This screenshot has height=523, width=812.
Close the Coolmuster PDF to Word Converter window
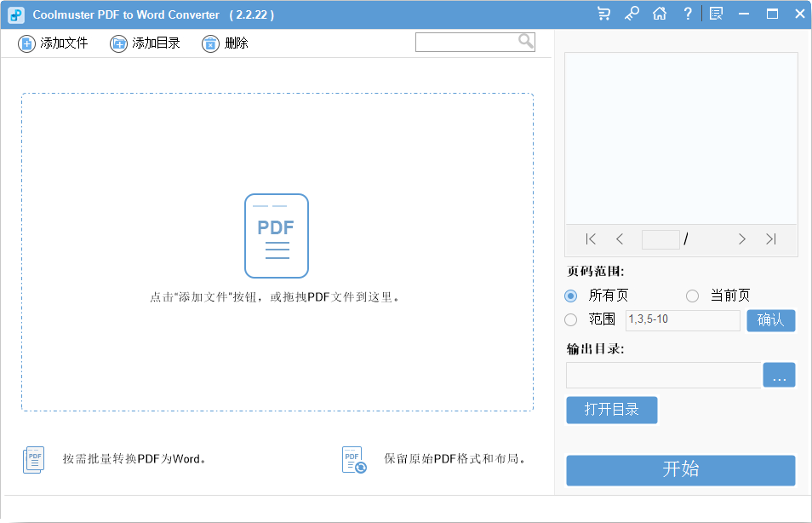[x=800, y=14]
